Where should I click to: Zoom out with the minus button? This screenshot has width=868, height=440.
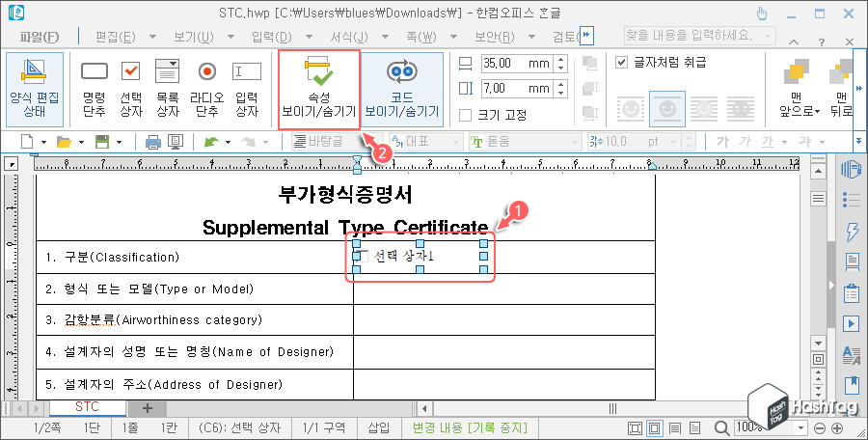(821, 427)
